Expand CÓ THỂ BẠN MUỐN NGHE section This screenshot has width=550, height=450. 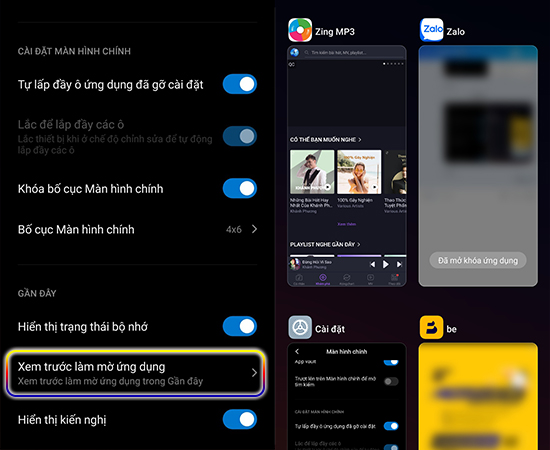pos(326,140)
